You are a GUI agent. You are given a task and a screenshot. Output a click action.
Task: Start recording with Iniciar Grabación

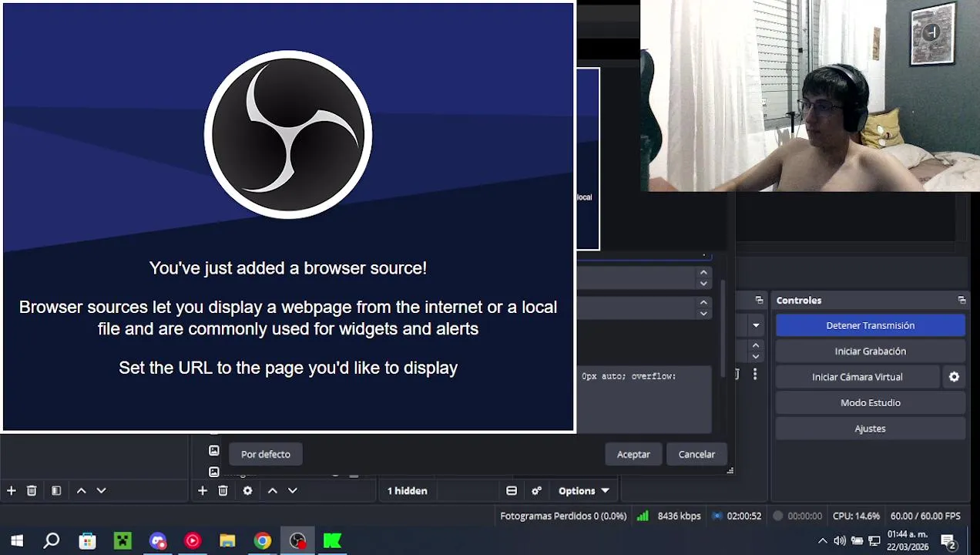(871, 351)
